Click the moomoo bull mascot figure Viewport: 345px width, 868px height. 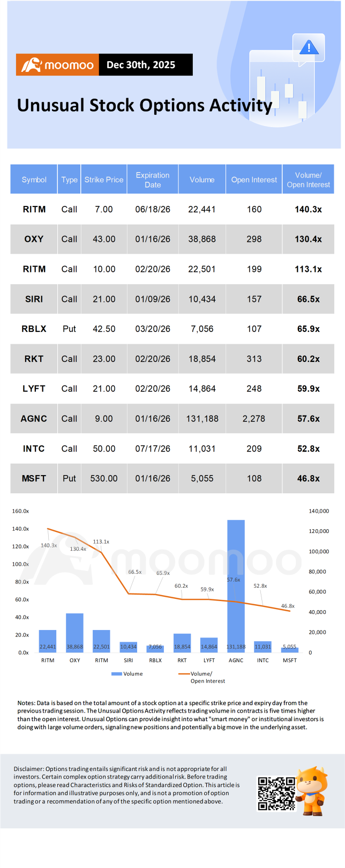pos(311,790)
